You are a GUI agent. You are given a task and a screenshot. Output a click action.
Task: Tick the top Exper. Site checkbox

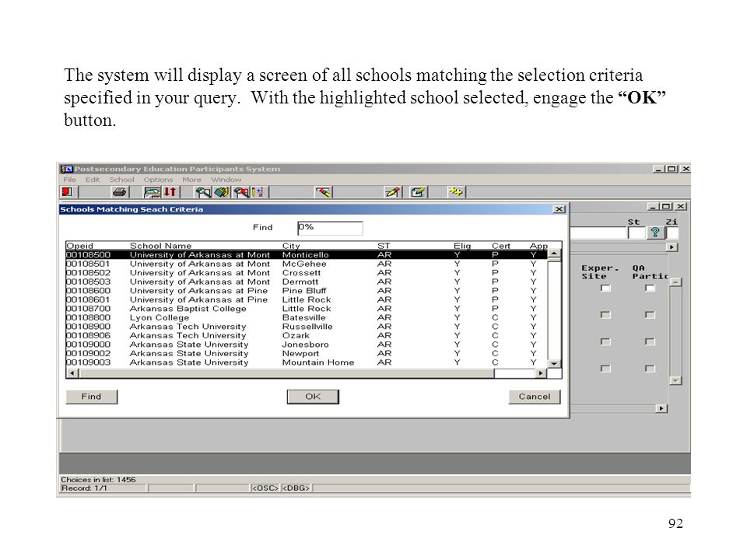605,288
